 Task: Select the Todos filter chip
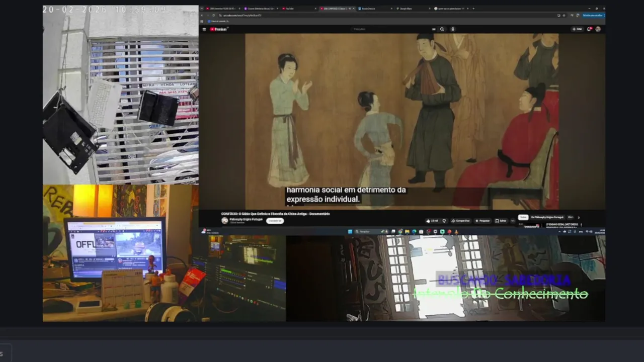pyautogui.click(x=523, y=217)
